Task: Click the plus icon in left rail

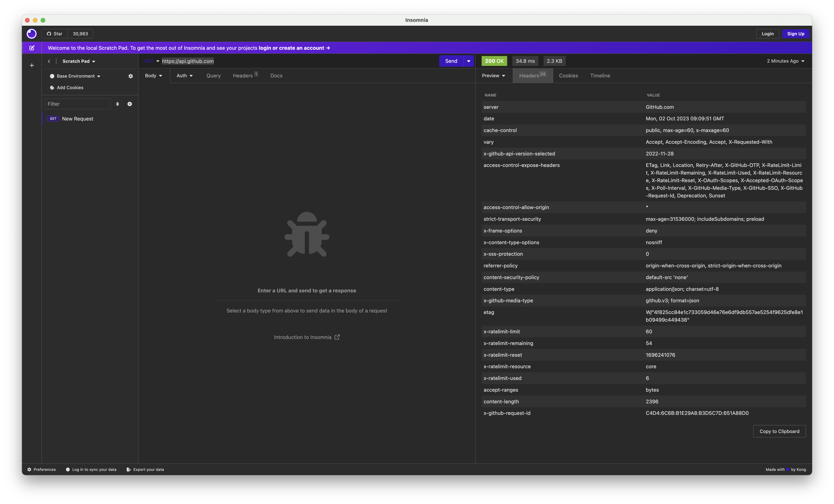Action: (x=32, y=65)
